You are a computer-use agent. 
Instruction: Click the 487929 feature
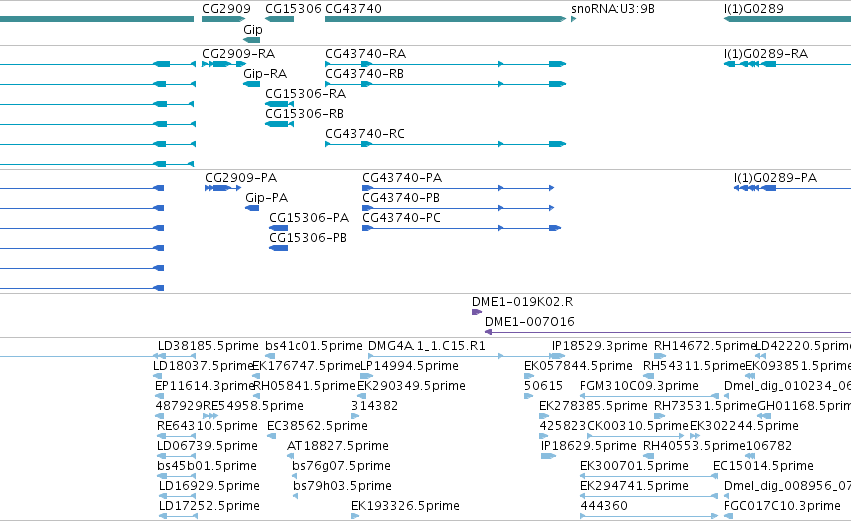[x=179, y=406]
